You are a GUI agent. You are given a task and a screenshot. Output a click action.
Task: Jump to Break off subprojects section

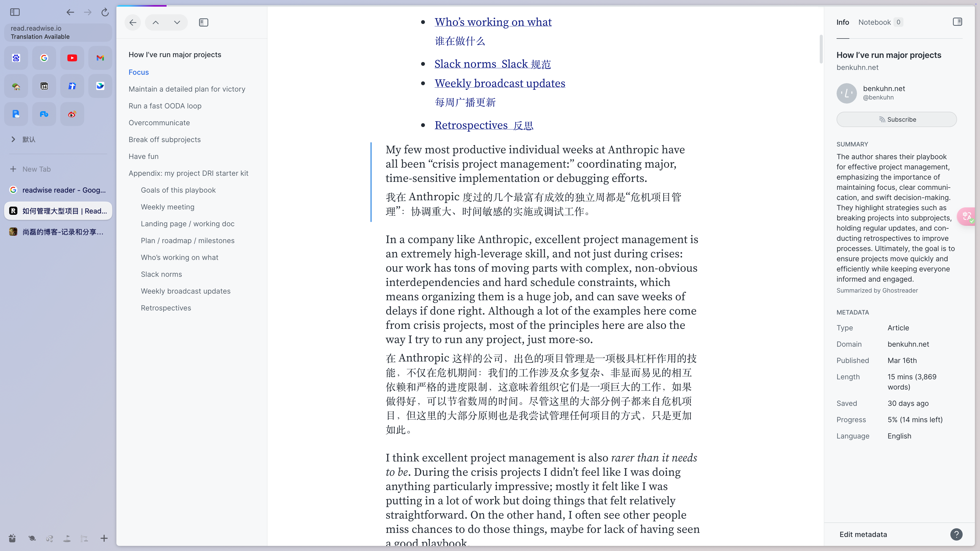coord(164,140)
